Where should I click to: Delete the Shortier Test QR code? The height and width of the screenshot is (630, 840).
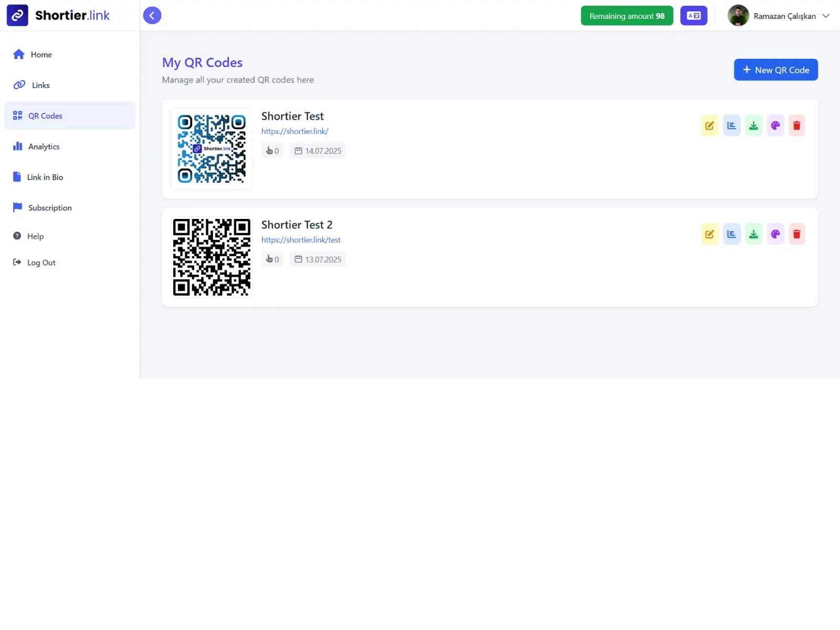[x=797, y=125]
